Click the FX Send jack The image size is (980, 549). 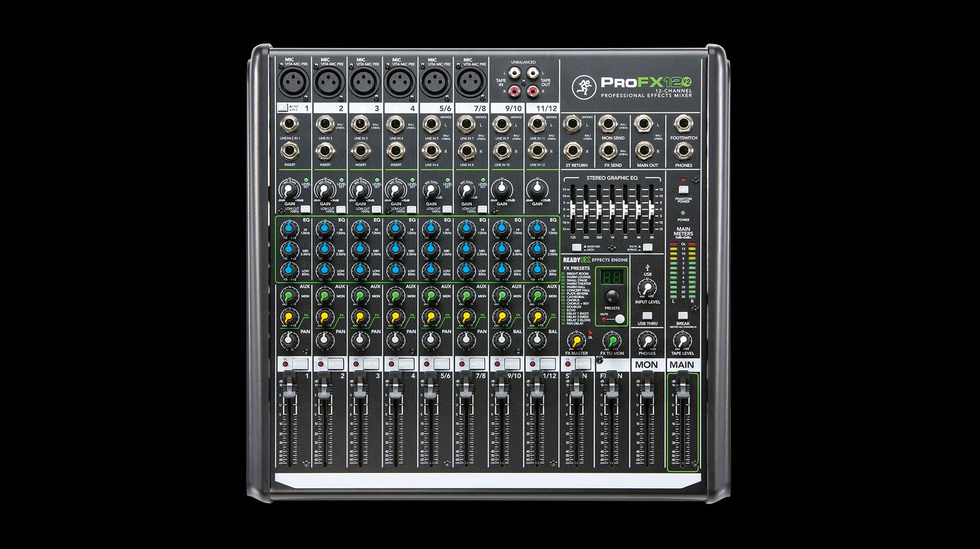pyautogui.click(x=608, y=151)
